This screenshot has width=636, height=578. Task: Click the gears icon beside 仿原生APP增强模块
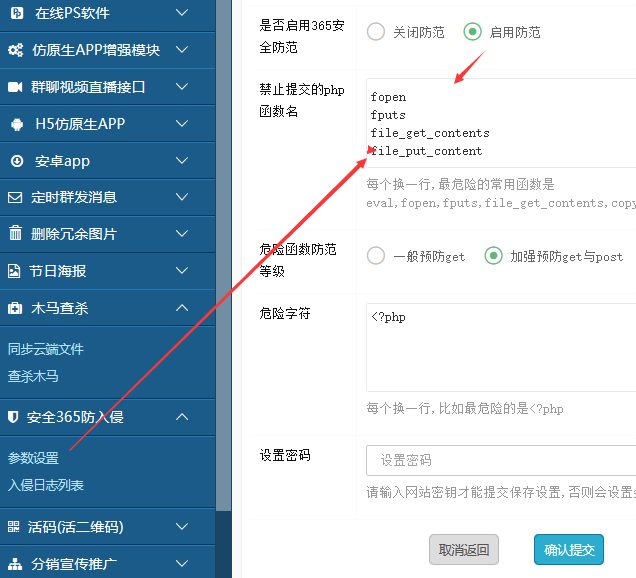coord(16,50)
